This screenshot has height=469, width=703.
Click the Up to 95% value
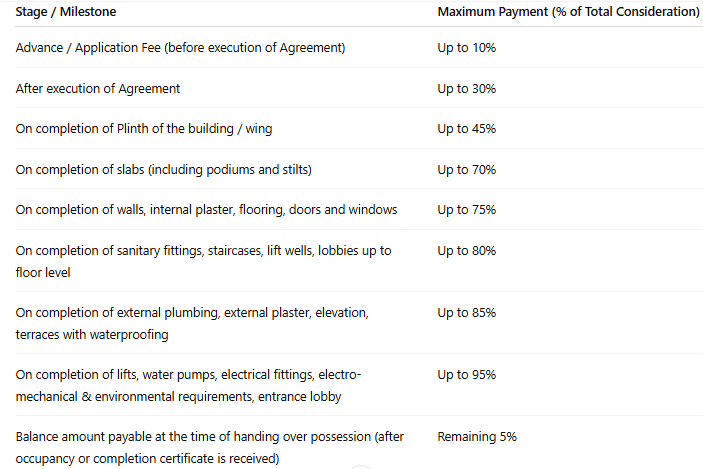[x=466, y=374]
